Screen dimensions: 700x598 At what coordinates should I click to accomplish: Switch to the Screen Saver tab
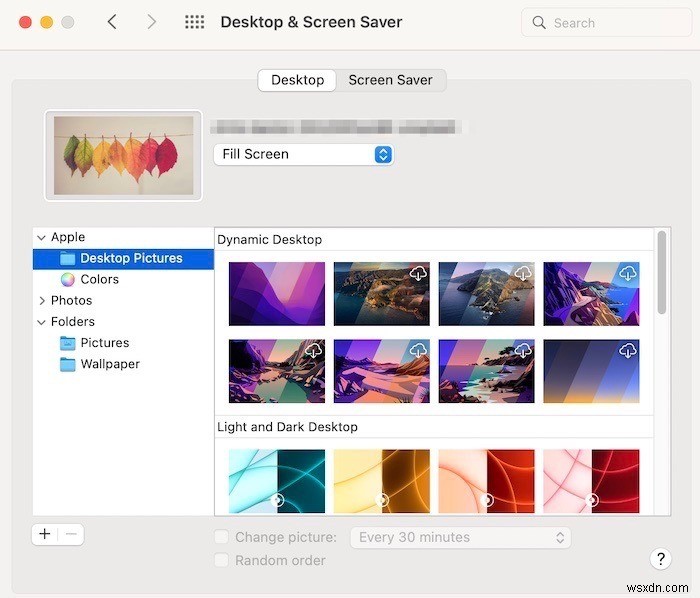click(x=390, y=80)
